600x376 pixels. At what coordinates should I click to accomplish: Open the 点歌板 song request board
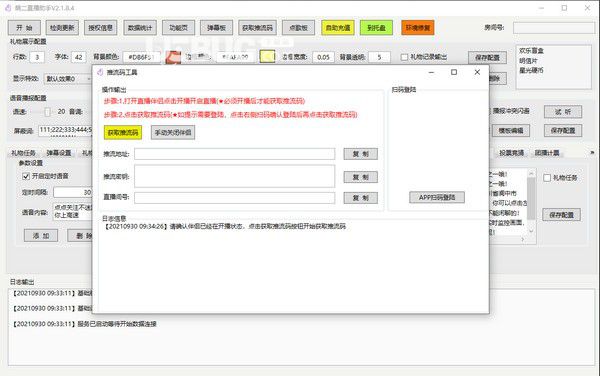pos(298,28)
